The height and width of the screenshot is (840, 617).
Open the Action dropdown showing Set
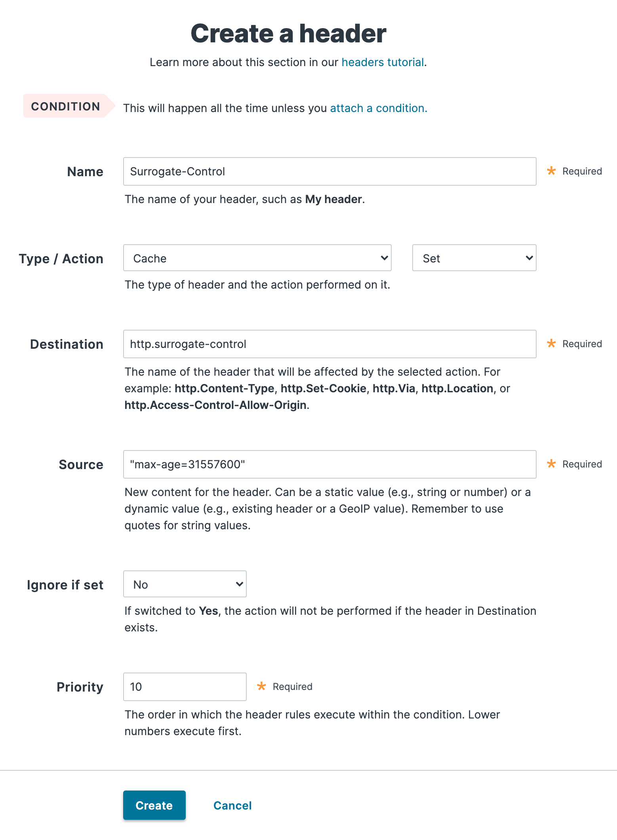pos(474,258)
